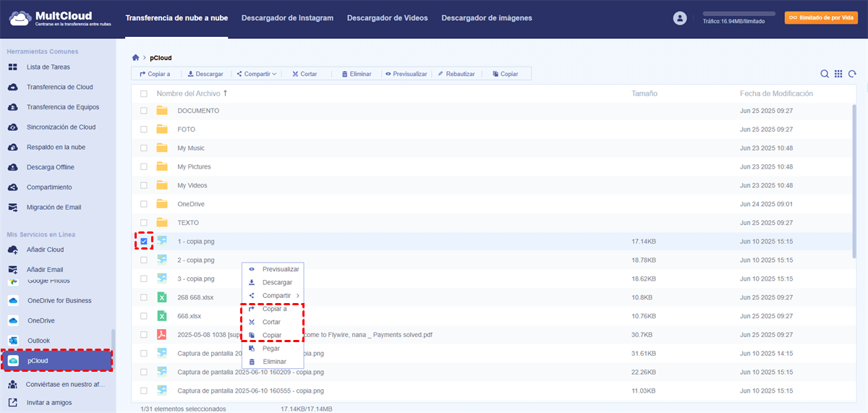Viewport: 868px width, 413px height.
Task: Check the OneDrive folder checkbox
Action: click(x=144, y=204)
